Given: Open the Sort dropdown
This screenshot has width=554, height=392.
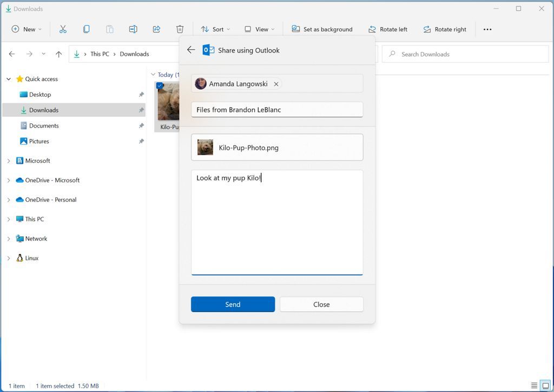Looking at the screenshot, I should (214, 29).
